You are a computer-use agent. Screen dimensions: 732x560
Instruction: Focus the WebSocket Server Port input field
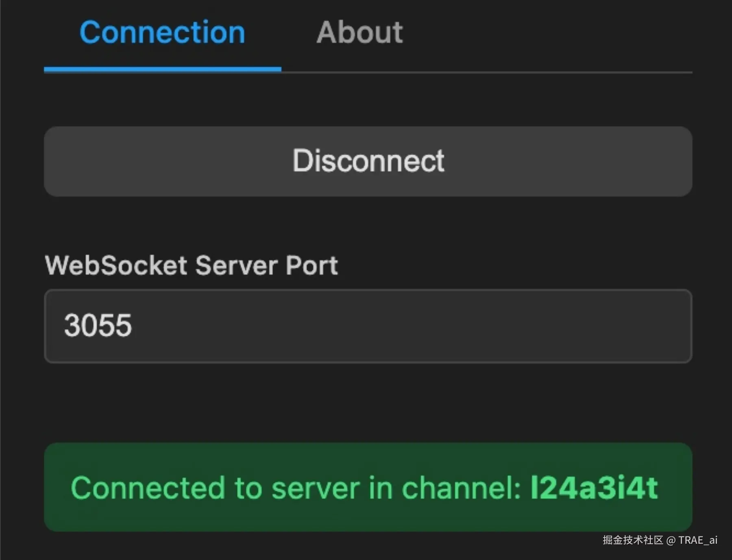pos(368,326)
